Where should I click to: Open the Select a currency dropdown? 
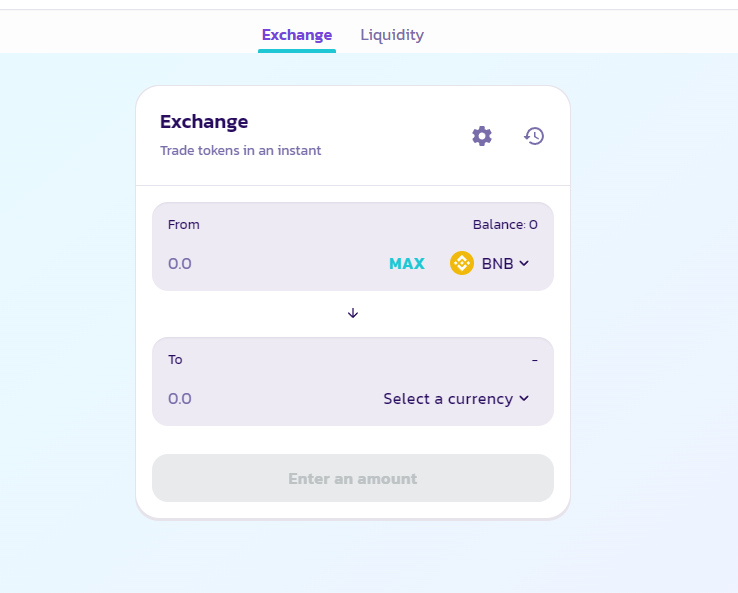pos(456,399)
